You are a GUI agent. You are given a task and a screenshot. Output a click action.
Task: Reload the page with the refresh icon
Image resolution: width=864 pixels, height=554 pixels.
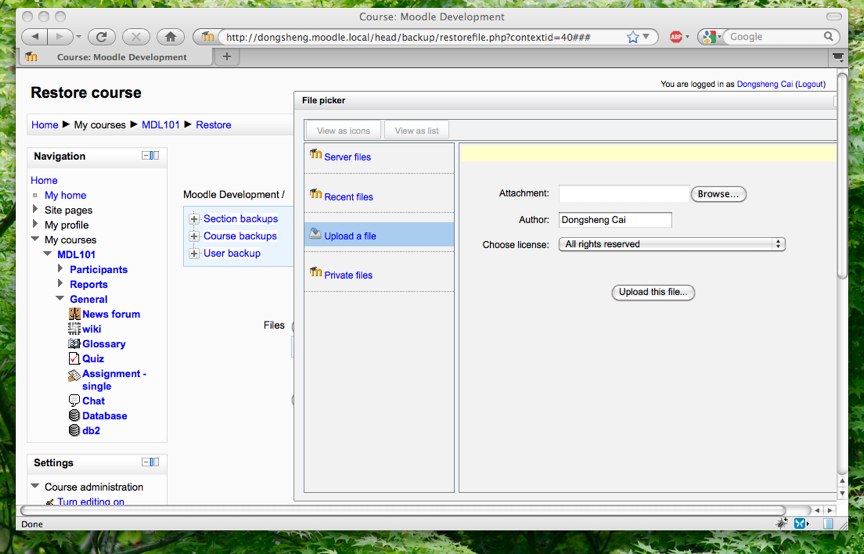click(101, 37)
